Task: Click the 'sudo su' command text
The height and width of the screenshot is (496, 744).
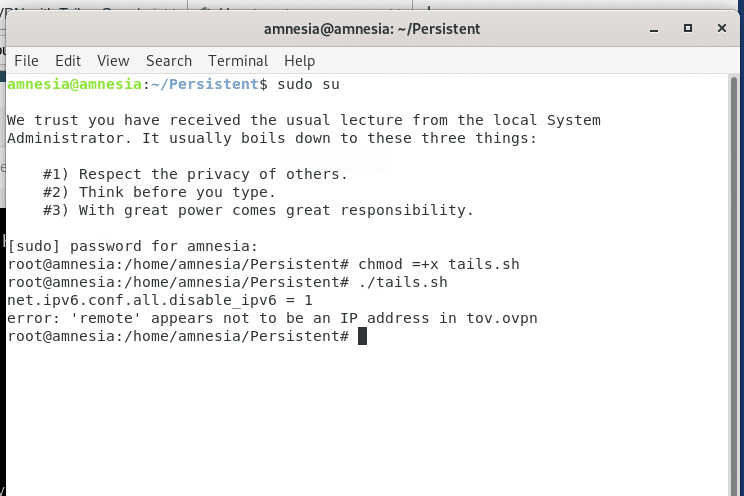Action: pos(308,84)
